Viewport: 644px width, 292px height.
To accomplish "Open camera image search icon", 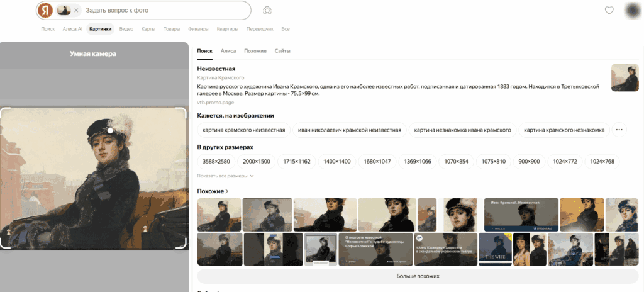I will (267, 10).
